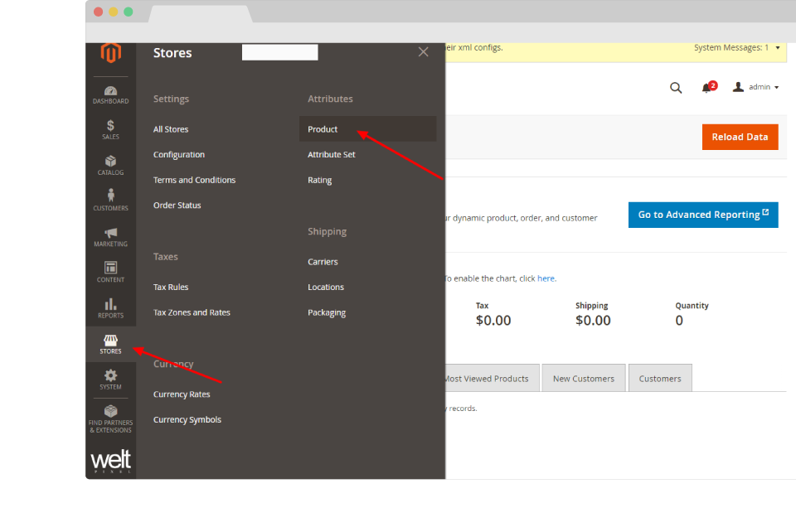Expand the admin account dropdown

[x=756, y=87]
